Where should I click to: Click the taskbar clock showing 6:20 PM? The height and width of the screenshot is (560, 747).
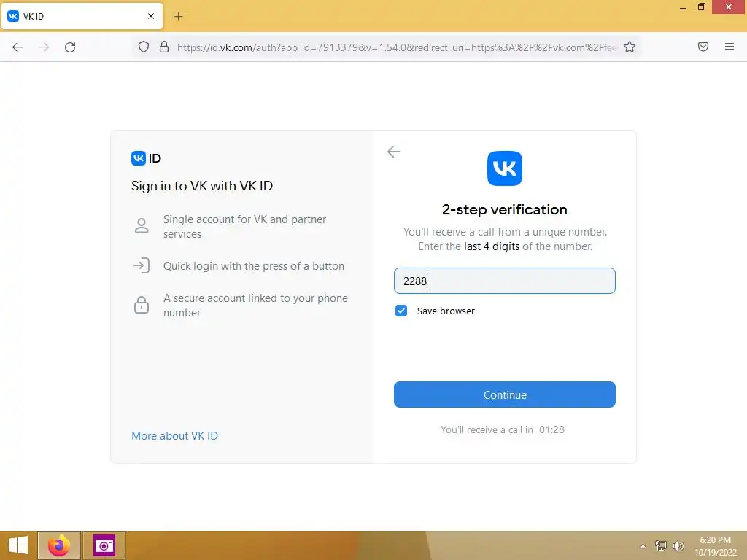pyautogui.click(x=715, y=546)
